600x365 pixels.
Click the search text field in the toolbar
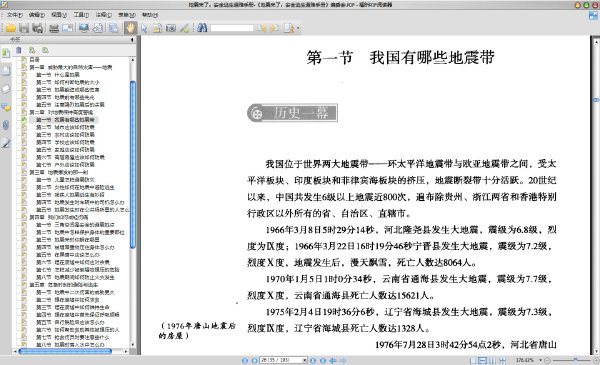[232, 28]
